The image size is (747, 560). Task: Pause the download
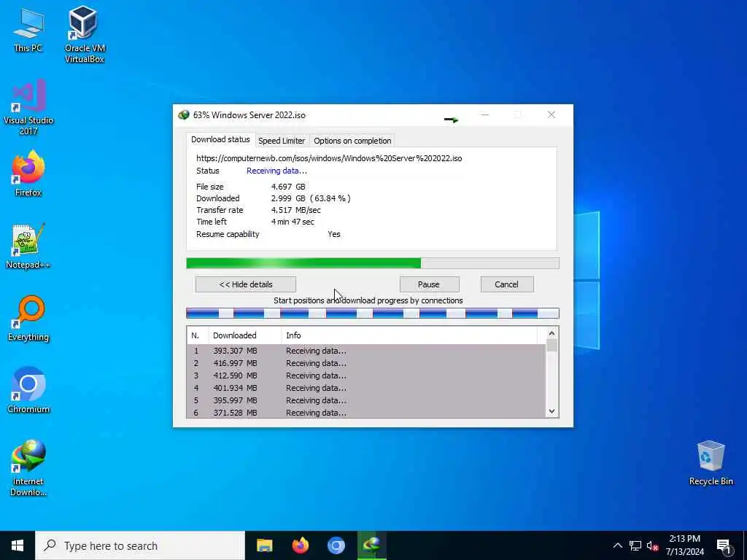pos(429,284)
